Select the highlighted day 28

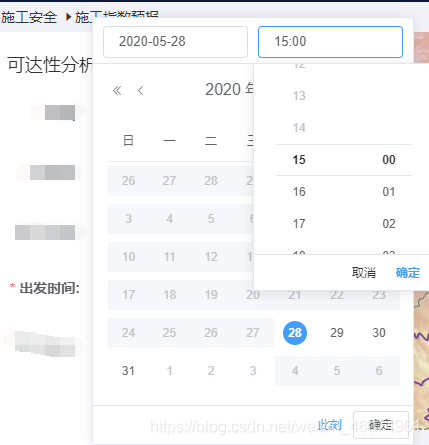(x=295, y=333)
